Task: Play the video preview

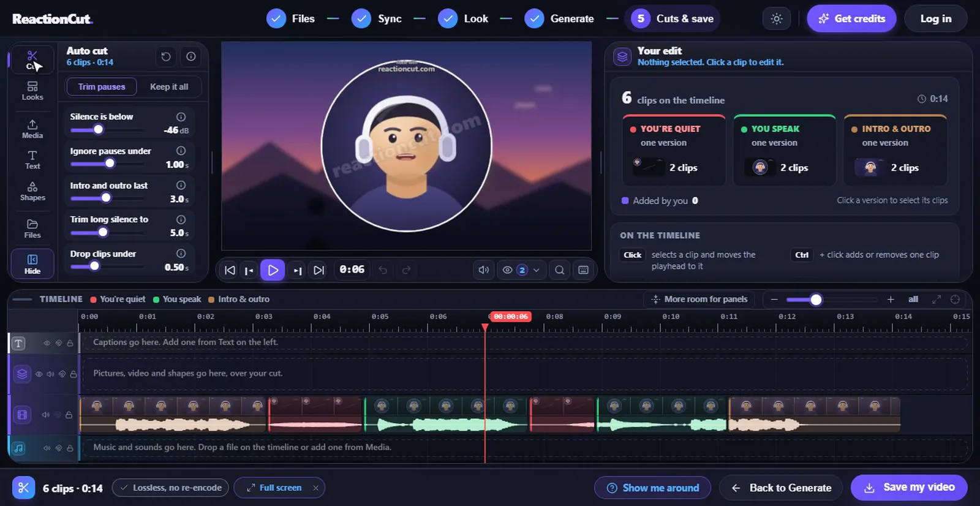Action: tap(273, 270)
